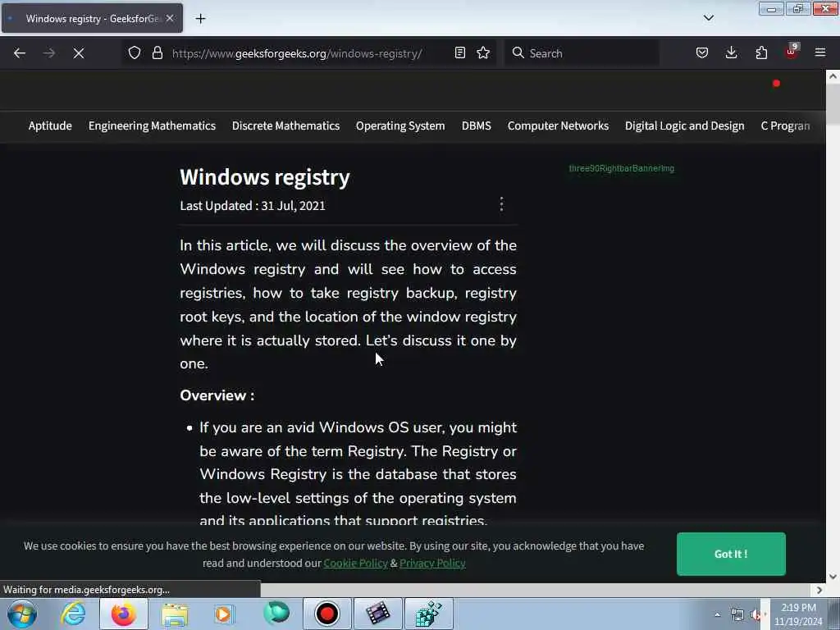Click the red notification dot
The height and width of the screenshot is (630, 840).
click(x=776, y=84)
